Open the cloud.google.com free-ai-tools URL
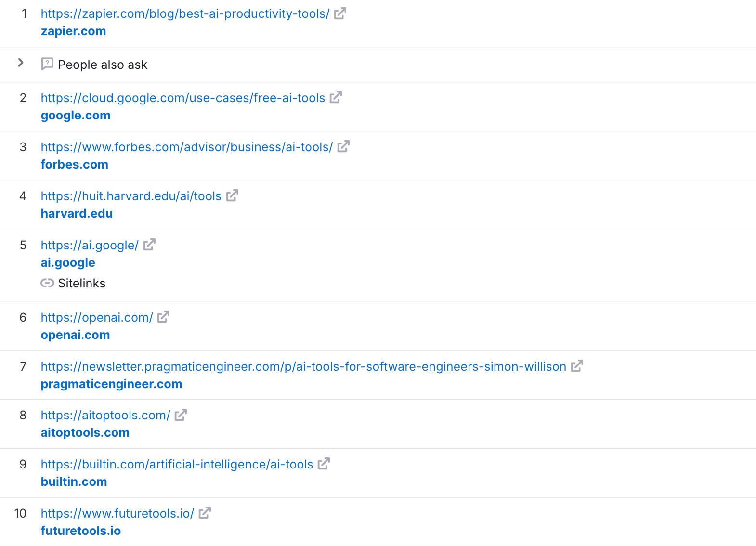 point(183,98)
